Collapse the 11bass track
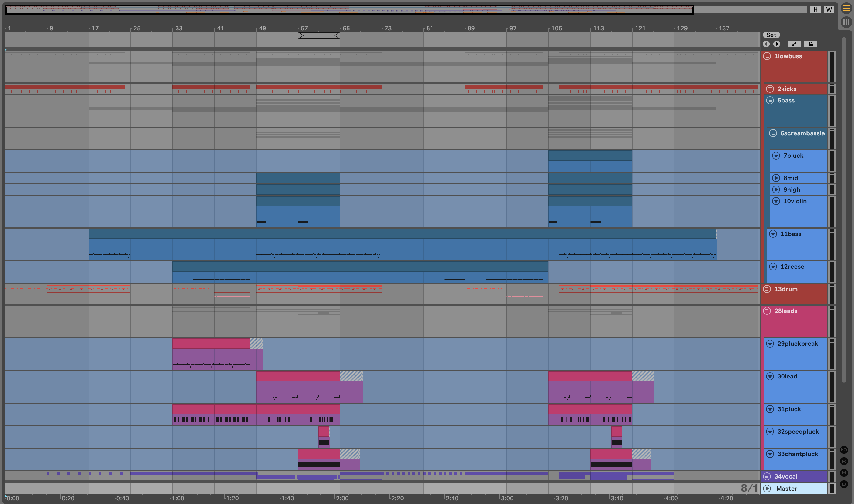The width and height of the screenshot is (854, 504). point(773,234)
